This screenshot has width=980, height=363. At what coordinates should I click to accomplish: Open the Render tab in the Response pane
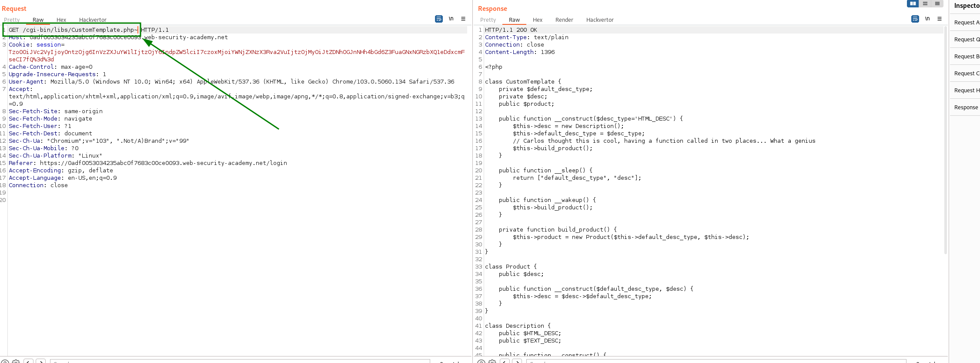pyautogui.click(x=564, y=20)
